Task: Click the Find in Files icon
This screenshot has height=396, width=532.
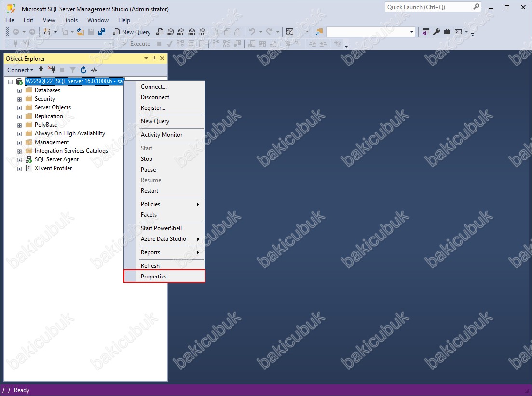Action: 319,32
